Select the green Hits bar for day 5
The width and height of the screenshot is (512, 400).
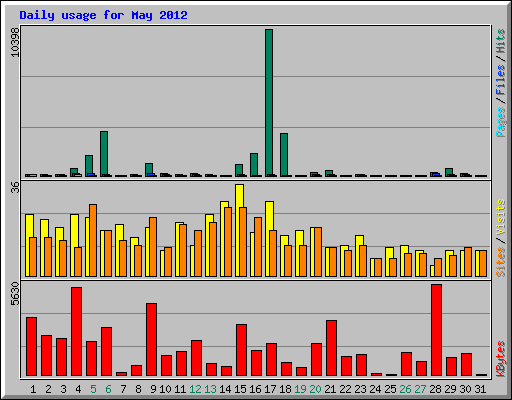point(89,166)
